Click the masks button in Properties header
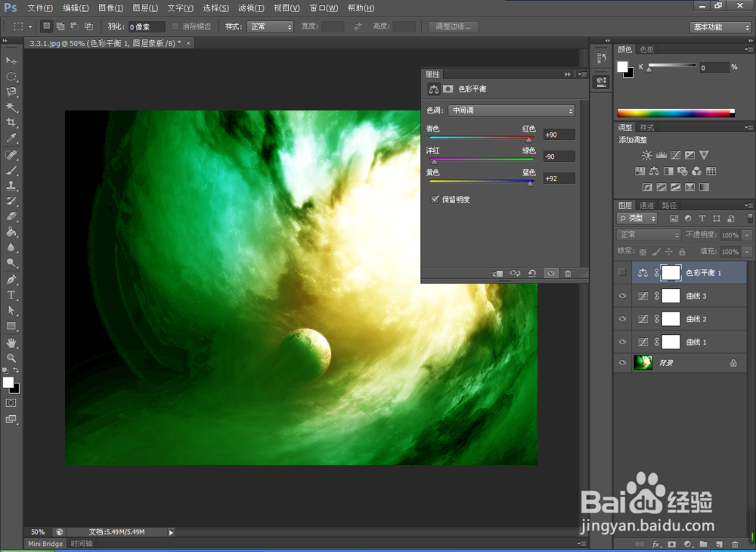The width and height of the screenshot is (756, 552). pyautogui.click(x=448, y=89)
